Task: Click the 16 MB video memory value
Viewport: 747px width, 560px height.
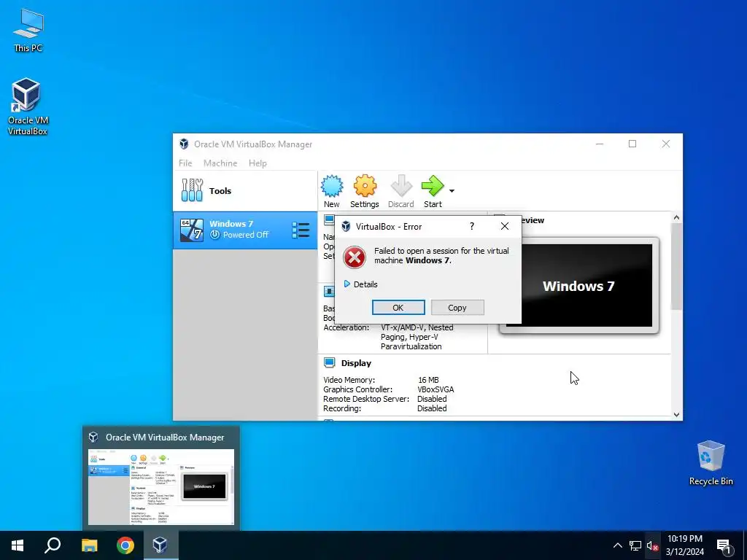Action: 428,380
